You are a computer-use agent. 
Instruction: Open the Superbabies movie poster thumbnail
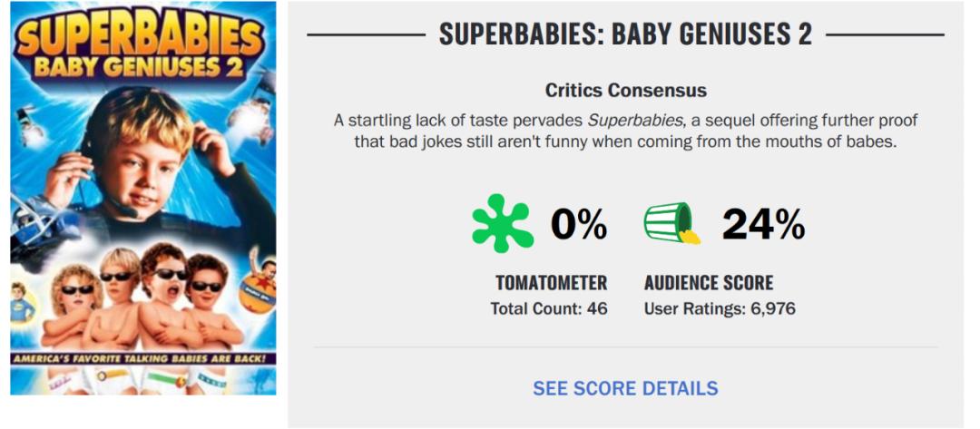143,198
